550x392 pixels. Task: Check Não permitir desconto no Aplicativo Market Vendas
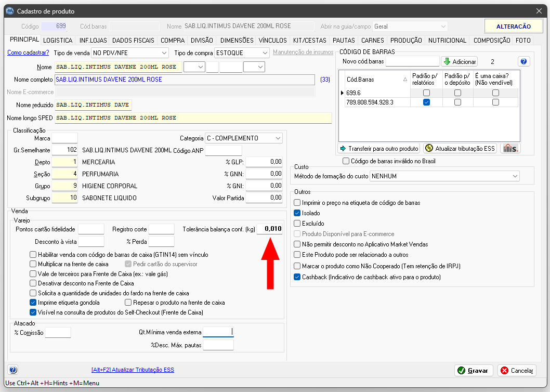click(297, 244)
